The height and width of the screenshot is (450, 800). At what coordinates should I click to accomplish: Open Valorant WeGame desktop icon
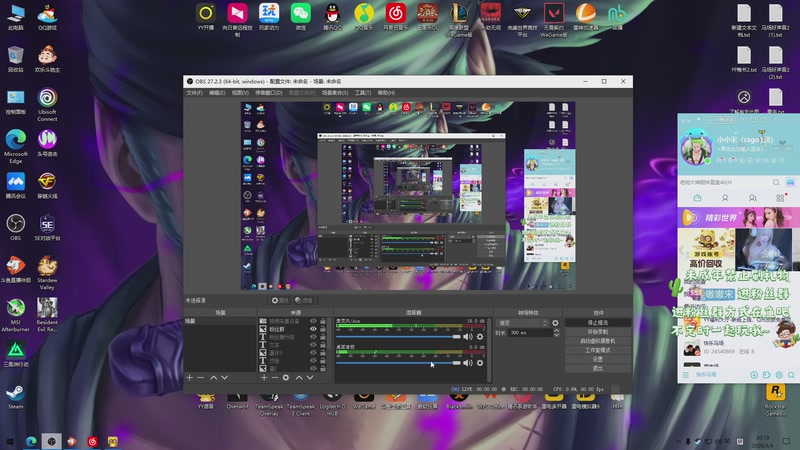554,19
